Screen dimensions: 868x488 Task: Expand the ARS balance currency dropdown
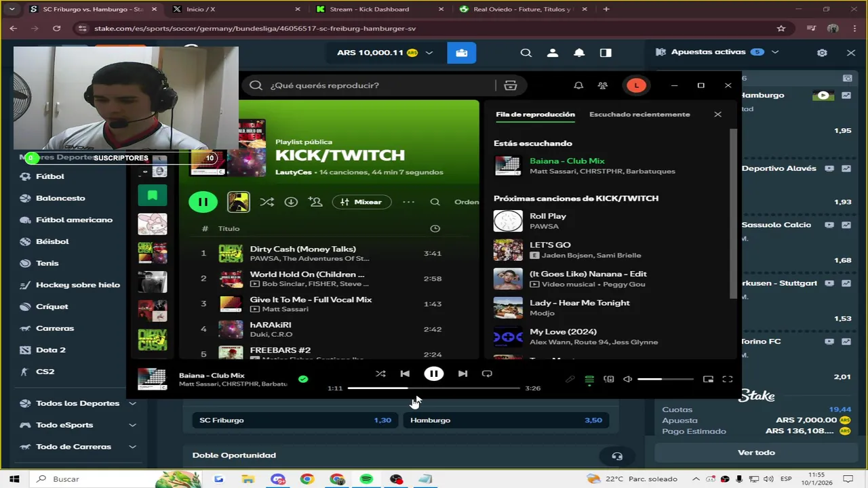click(x=429, y=53)
